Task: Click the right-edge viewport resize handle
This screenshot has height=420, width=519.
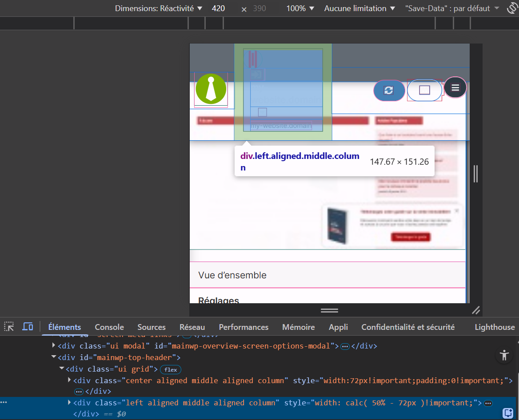Action: tap(476, 174)
